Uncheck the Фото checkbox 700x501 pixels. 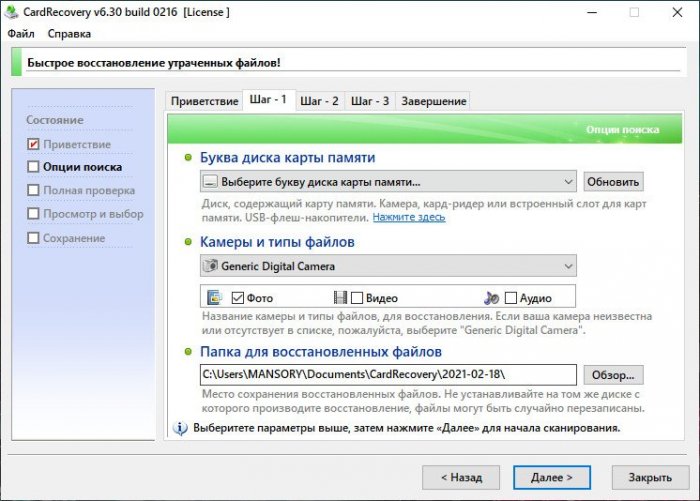pos(238,297)
